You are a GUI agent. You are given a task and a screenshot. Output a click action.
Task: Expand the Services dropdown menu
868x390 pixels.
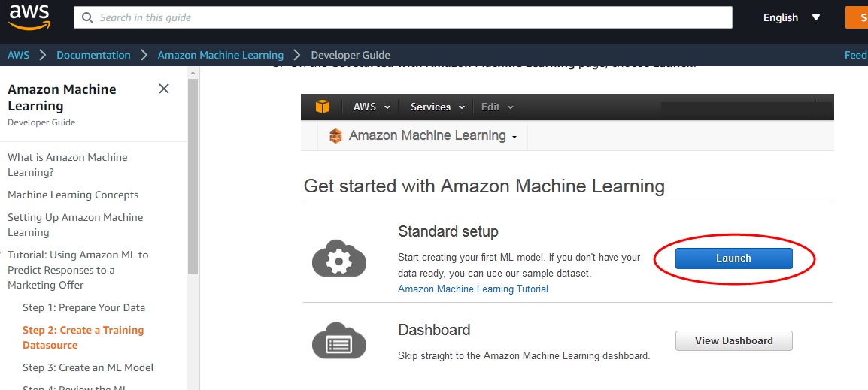point(436,107)
